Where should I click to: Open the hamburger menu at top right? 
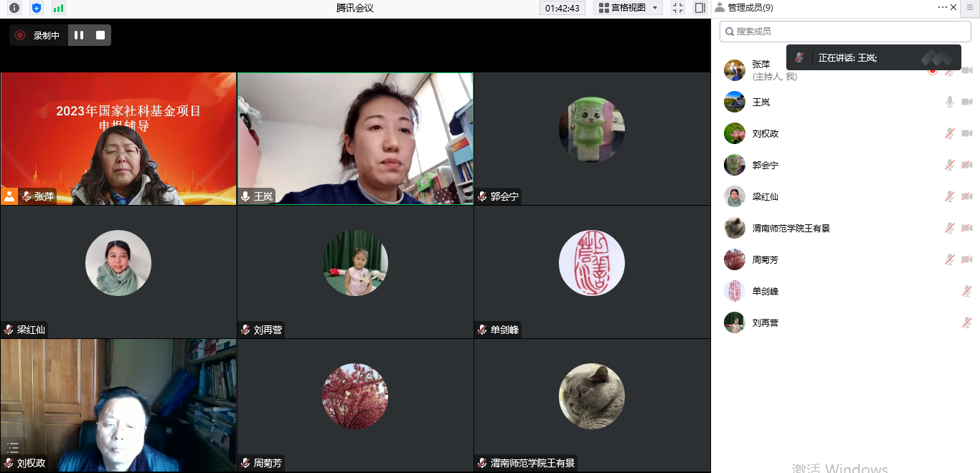tap(970, 7)
